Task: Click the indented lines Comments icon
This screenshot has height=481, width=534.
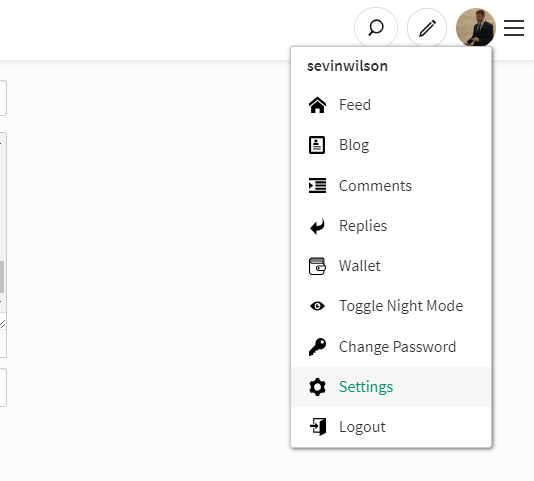Action: (x=317, y=186)
